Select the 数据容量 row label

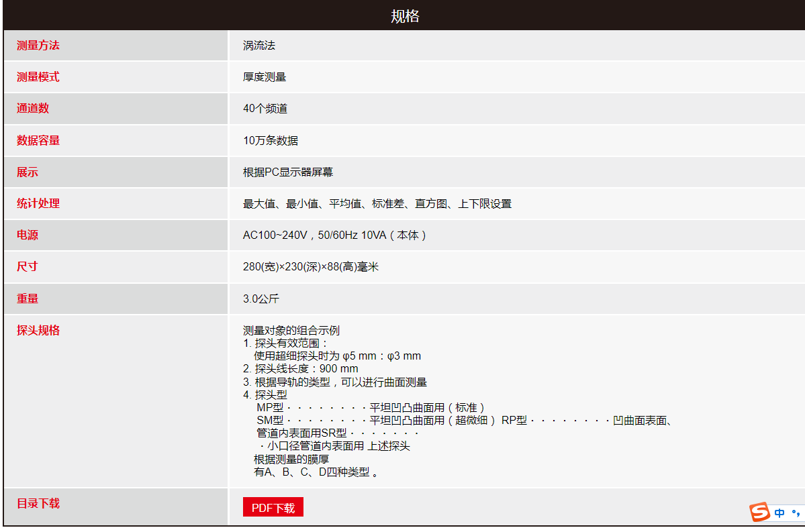tap(38, 140)
